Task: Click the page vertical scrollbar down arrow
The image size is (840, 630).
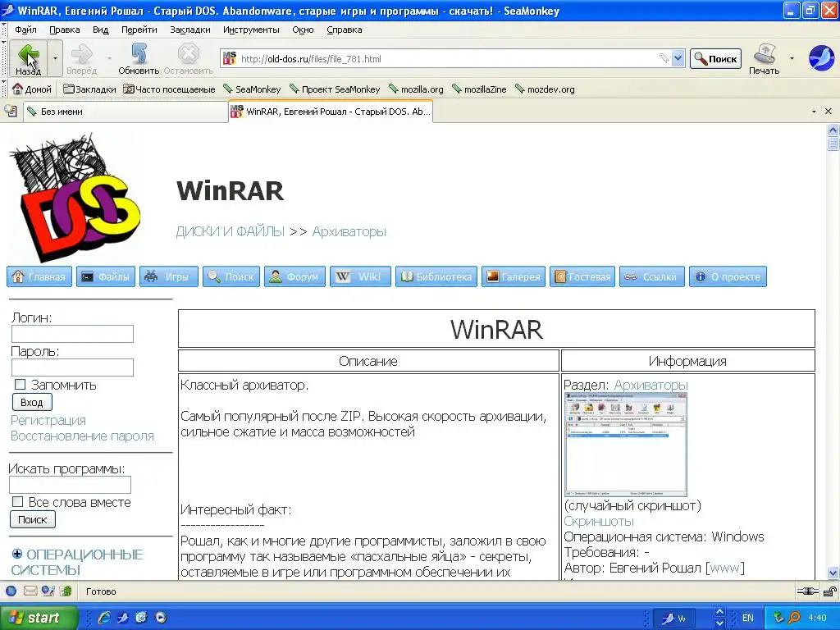Action: pos(833,573)
